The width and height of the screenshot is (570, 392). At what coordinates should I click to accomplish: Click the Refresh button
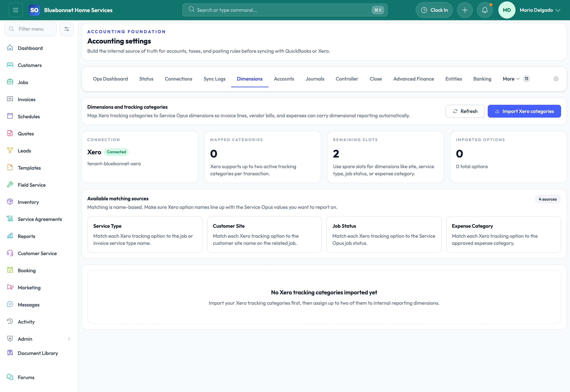click(465, 111)
